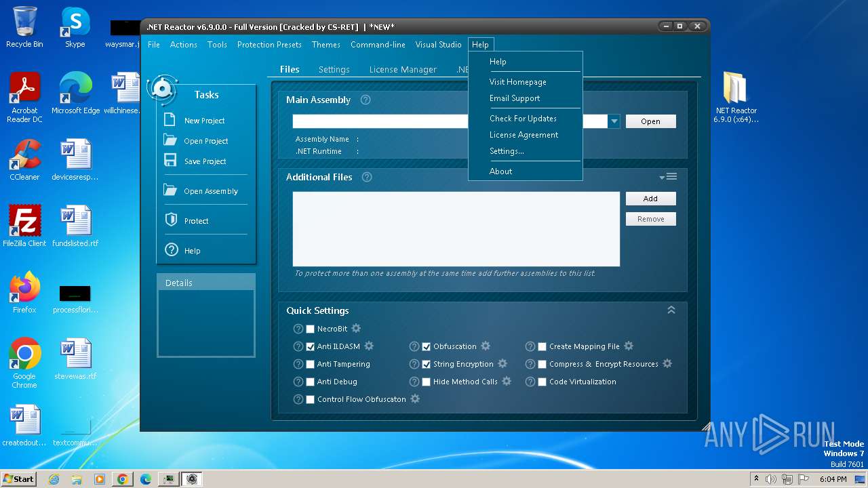Open Anti ILDASM settings gear

(369, 346)
